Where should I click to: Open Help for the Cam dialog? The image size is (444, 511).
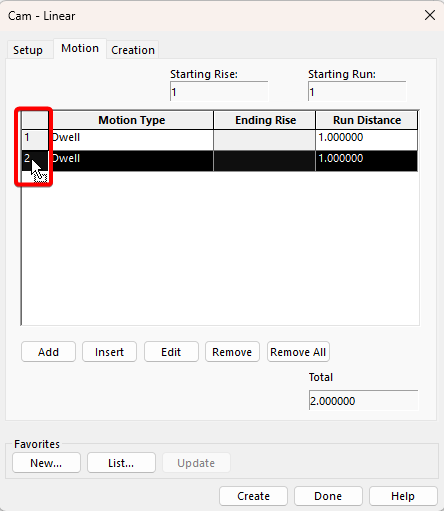403,496
